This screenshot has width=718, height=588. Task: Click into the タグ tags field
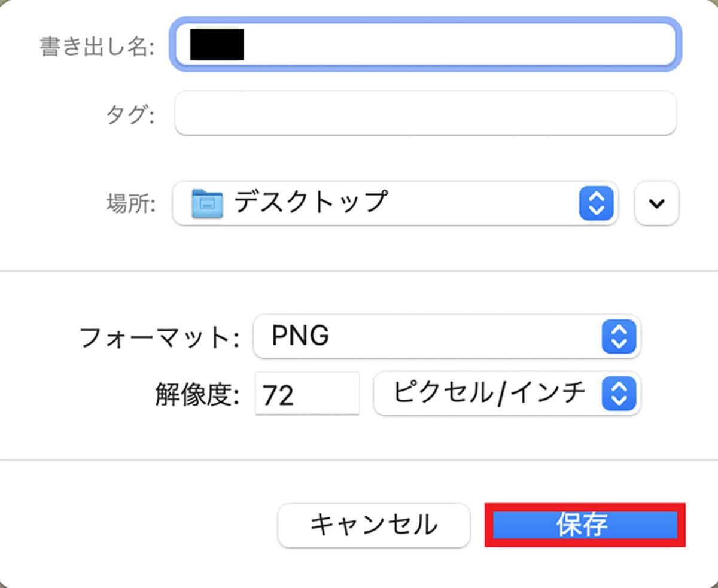pyautogui.click(x=425, y=113)
